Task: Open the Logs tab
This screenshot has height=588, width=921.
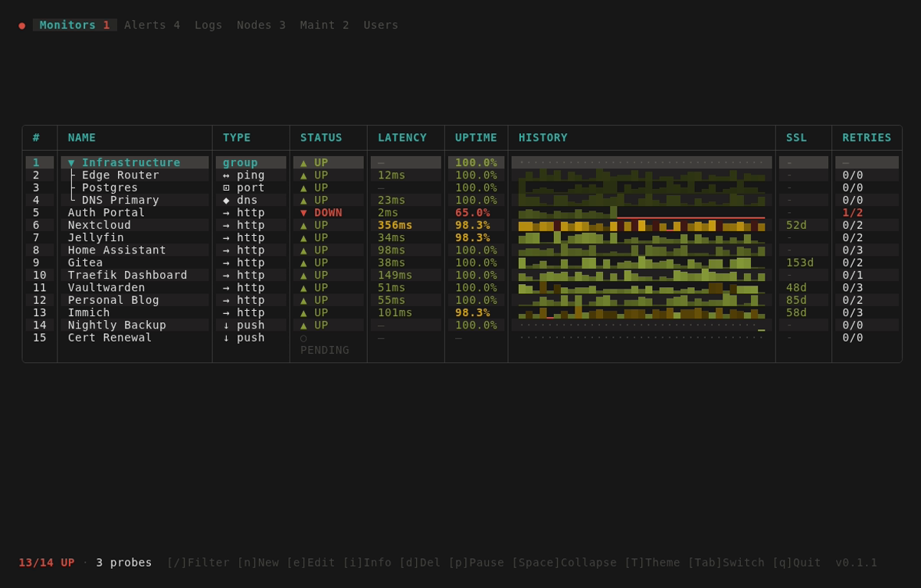Action: (x=208, y=25)
